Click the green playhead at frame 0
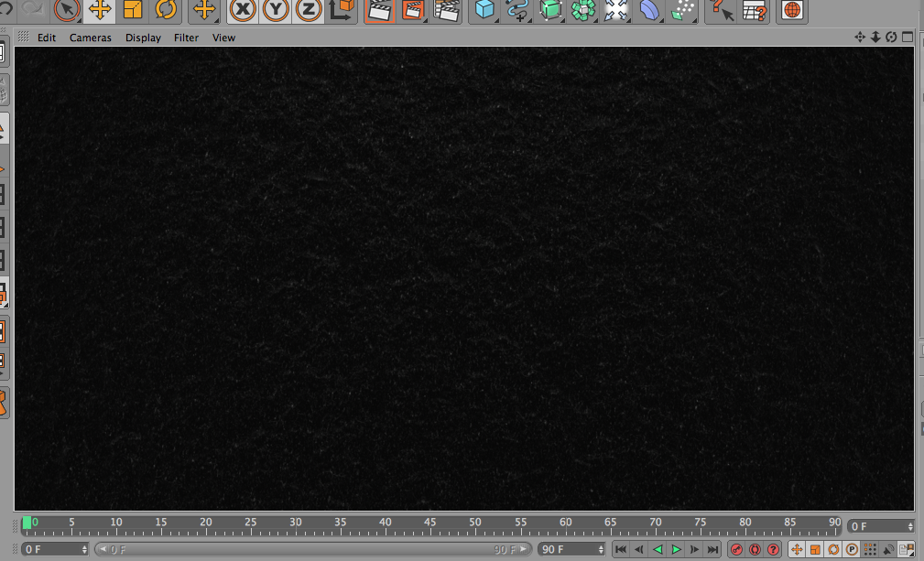 27,523
